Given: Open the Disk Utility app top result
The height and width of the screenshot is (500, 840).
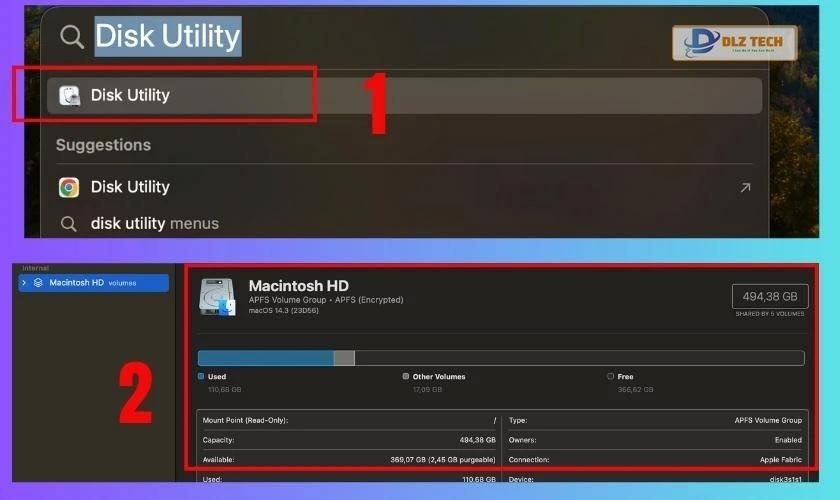Looking at the screenshot, I should pyautogui.click(x=404, y=95).
